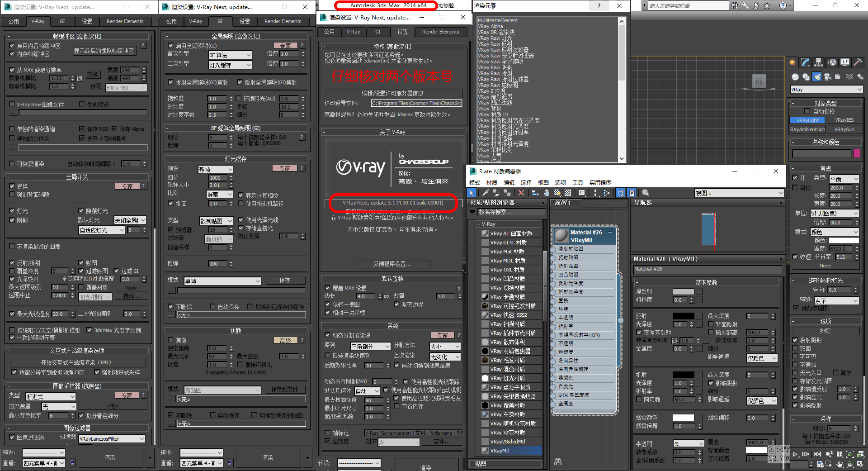Image resolution: width=868 pixels, height=471 pixels.
Task: Switch to Render Elements tab in leftmost window
Action: pos(125,21)
